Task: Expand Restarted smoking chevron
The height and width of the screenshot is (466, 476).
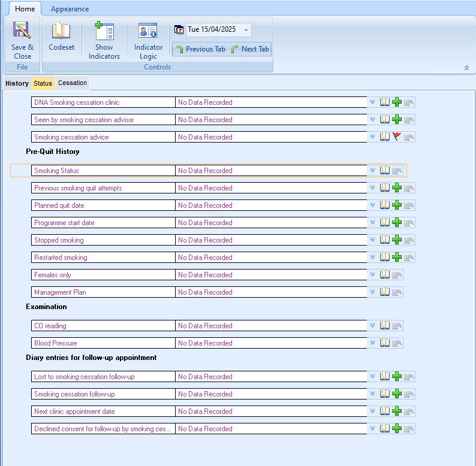Action: 372,257
